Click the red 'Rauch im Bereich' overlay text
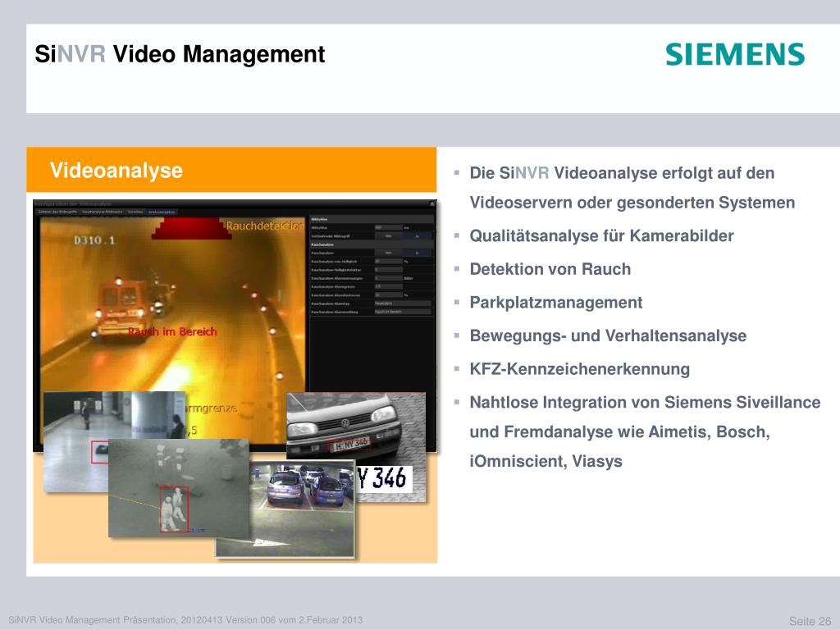 click(172, 331)
